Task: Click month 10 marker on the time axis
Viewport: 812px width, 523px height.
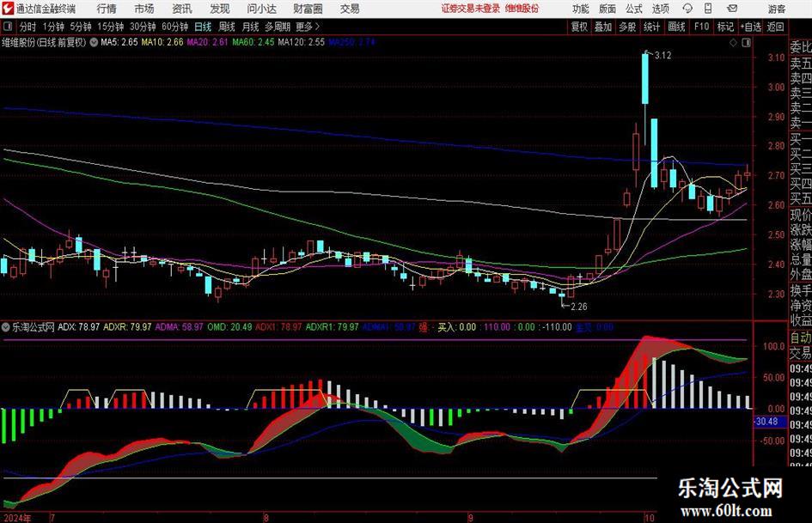Action: [650, 518]
